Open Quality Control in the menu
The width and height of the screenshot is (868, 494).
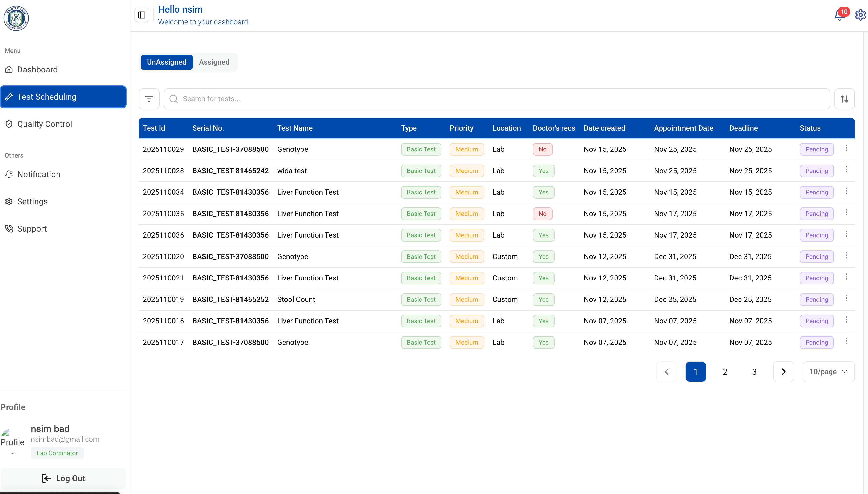(x=44, y=124)
